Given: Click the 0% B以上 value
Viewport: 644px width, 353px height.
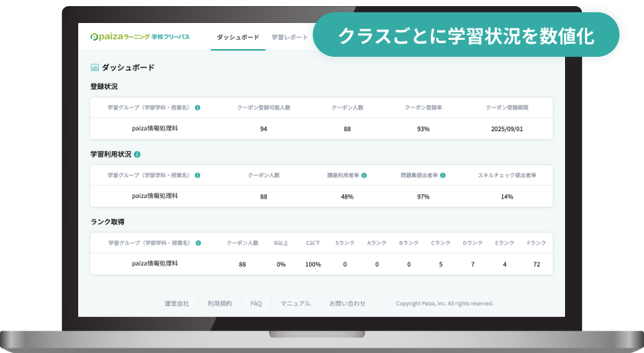Looking at the screenshot, I should pyautogui.click(x=281, y=265).
